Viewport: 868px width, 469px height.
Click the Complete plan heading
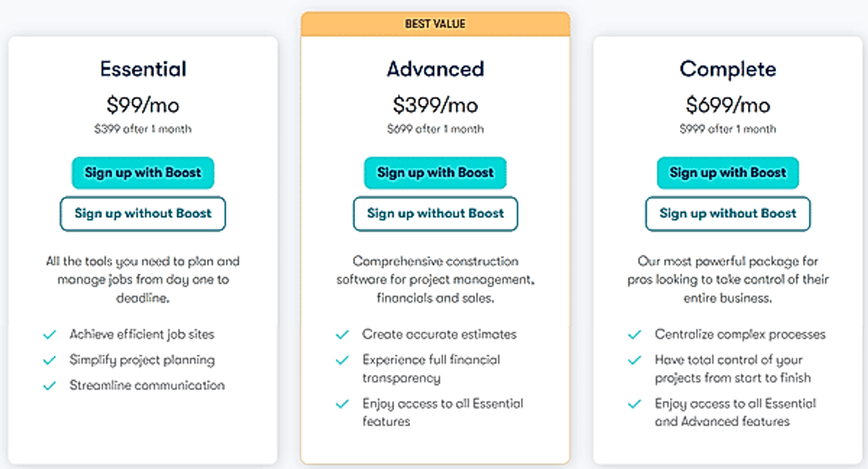click(728, 69)
